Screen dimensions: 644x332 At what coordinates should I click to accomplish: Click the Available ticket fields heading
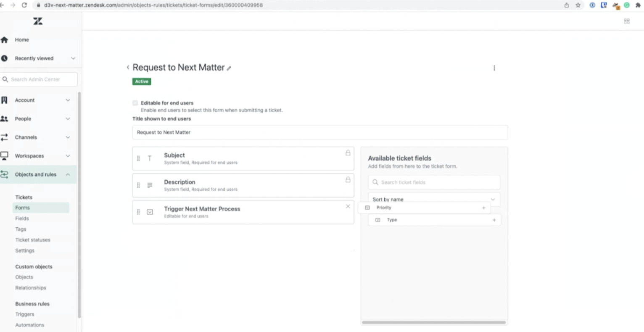[400, 158]
